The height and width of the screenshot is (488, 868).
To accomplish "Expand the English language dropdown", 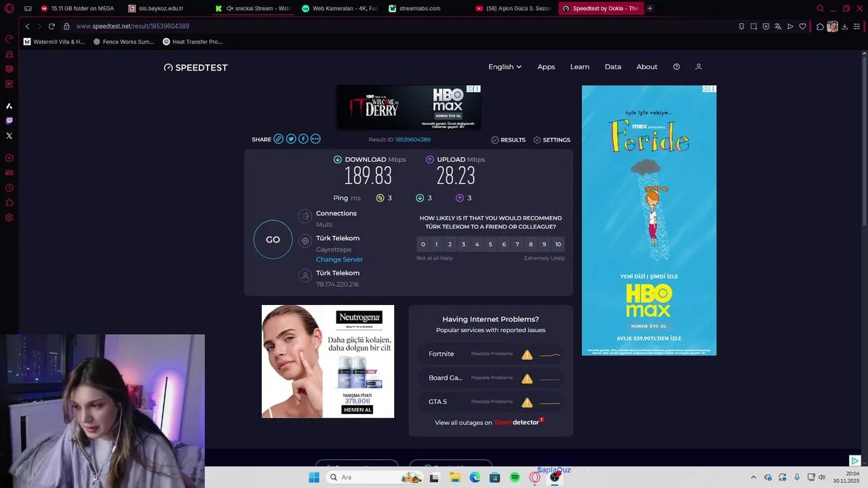I will 505,67.
